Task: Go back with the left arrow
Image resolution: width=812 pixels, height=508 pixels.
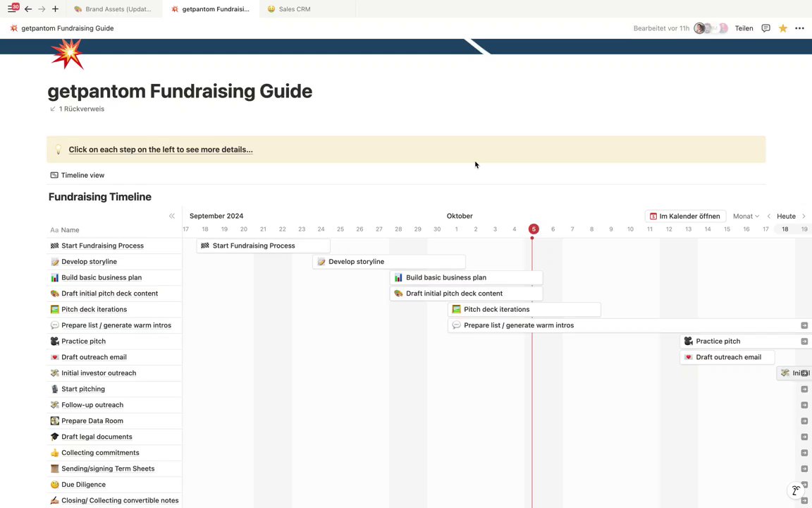Action: (x=28, y=9)
